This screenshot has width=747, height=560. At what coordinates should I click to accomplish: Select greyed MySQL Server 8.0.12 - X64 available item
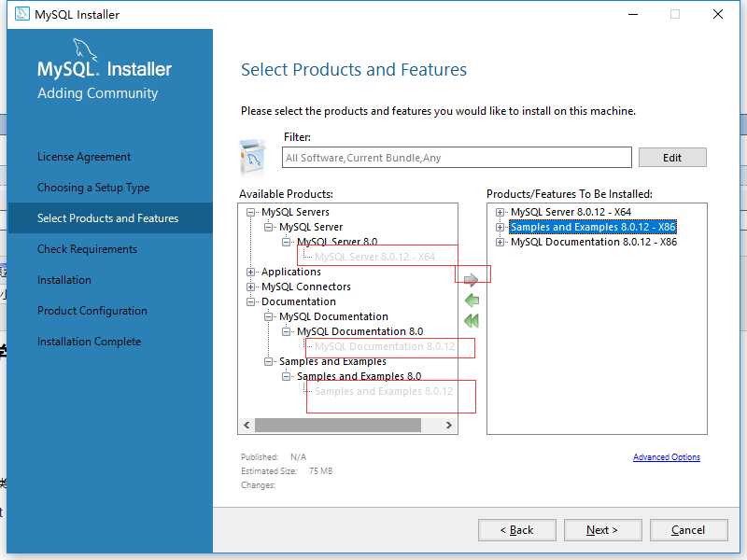click(375, 257)
